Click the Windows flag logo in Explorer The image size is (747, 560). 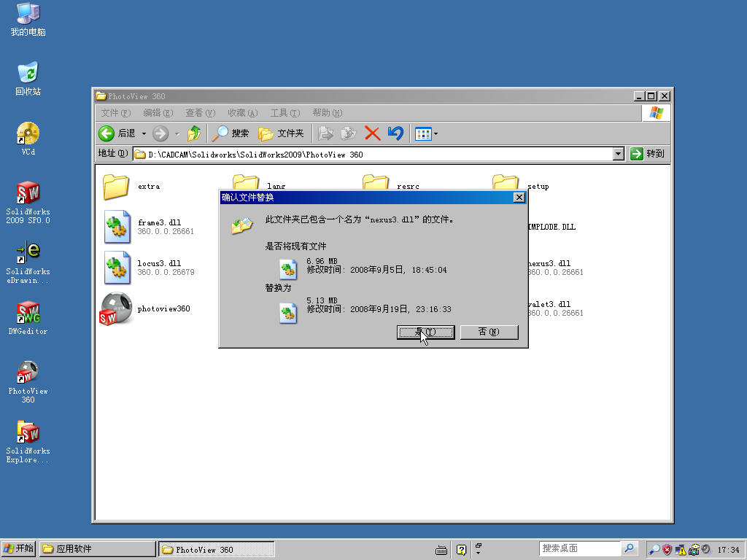point(656,113)
